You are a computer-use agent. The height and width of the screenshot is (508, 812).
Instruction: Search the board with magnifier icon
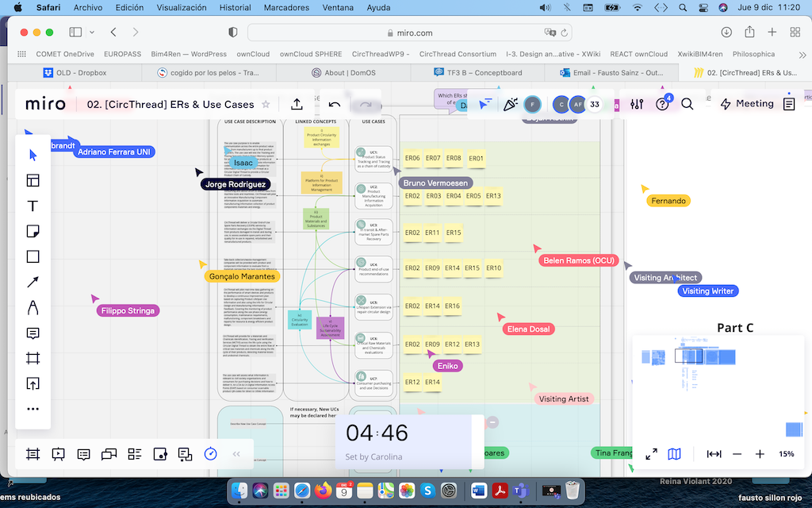(x=688, y=104)
